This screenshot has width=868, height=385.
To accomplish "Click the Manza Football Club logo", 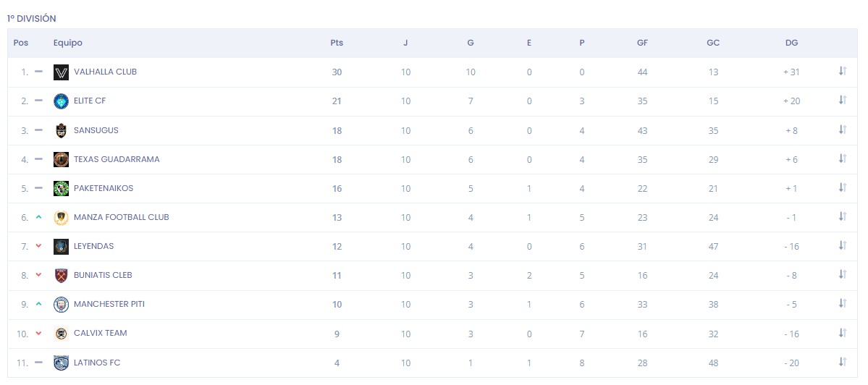I will 61,217.
